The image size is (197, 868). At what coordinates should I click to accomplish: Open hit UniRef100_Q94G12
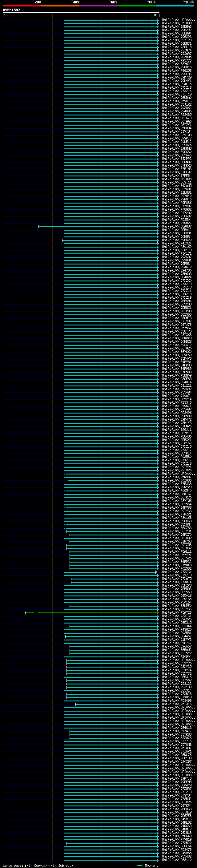[x=177, y=267]
